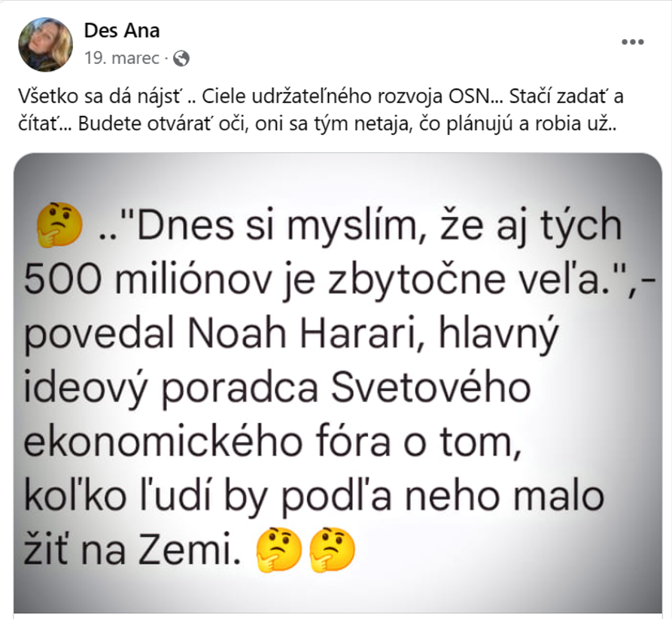Click the first thinking emoji after "Zemi."
672x619 pixels.
tap(279, 550)
